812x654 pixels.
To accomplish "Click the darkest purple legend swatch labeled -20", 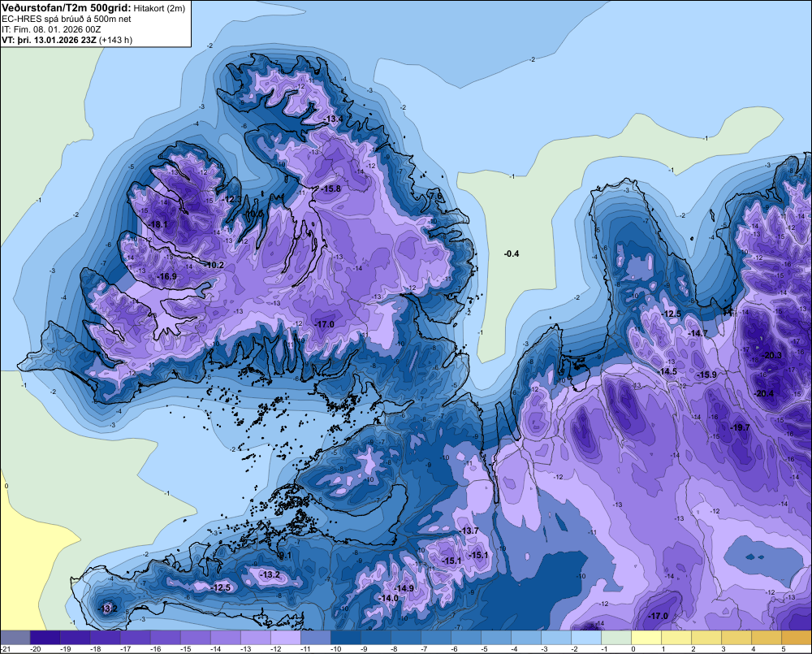I will 45,638.
